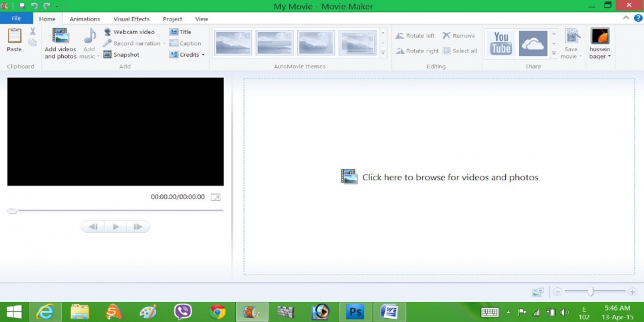Image resolution: width=644 pixels, height=322 pixels.
Task: Switch to the Animations tab
Action: tap(84, 19)
